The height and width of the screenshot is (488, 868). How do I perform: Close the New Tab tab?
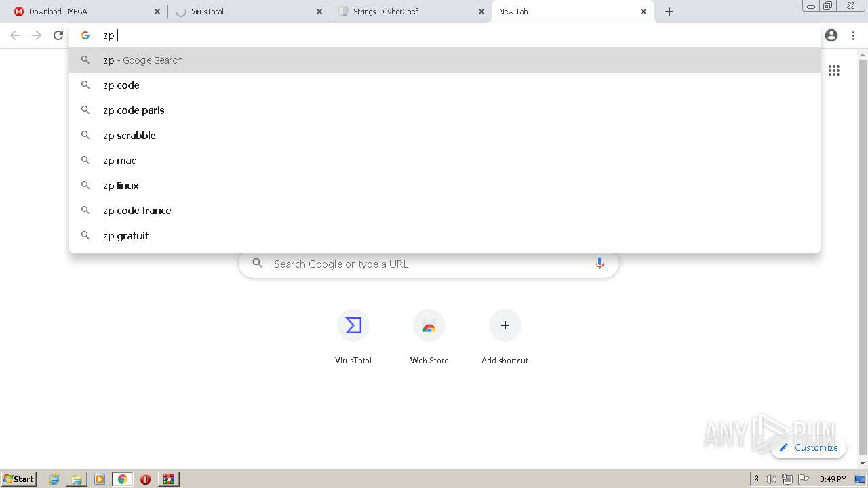coord(644,12)
